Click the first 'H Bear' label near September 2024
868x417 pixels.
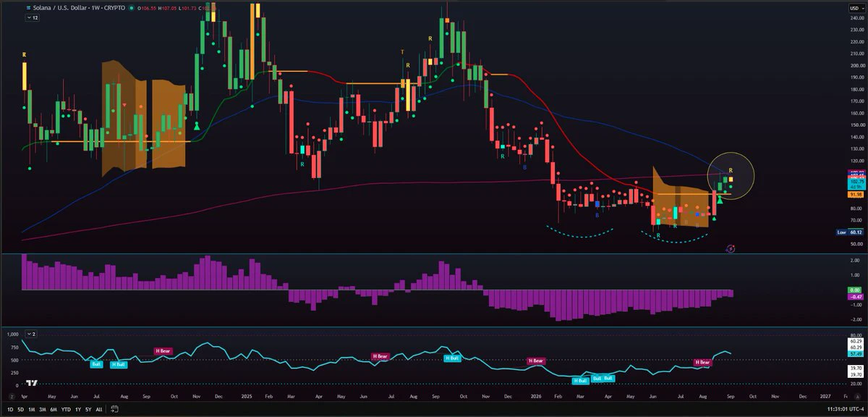pyautogui.click(x=163, y=350)
